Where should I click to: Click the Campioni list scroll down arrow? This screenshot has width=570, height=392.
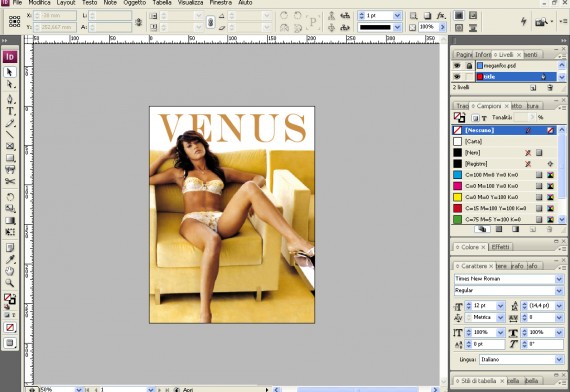[562, 219]
